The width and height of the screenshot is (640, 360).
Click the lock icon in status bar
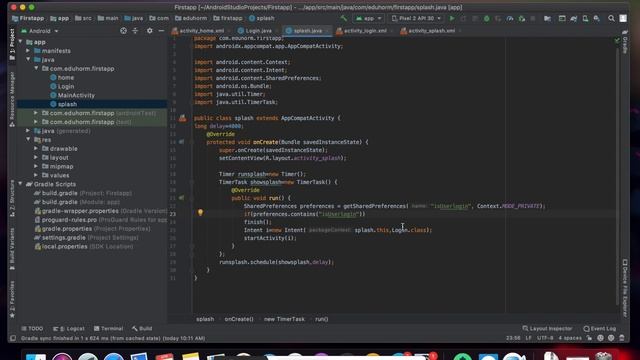pyautogui.click(x=589, y=338)
